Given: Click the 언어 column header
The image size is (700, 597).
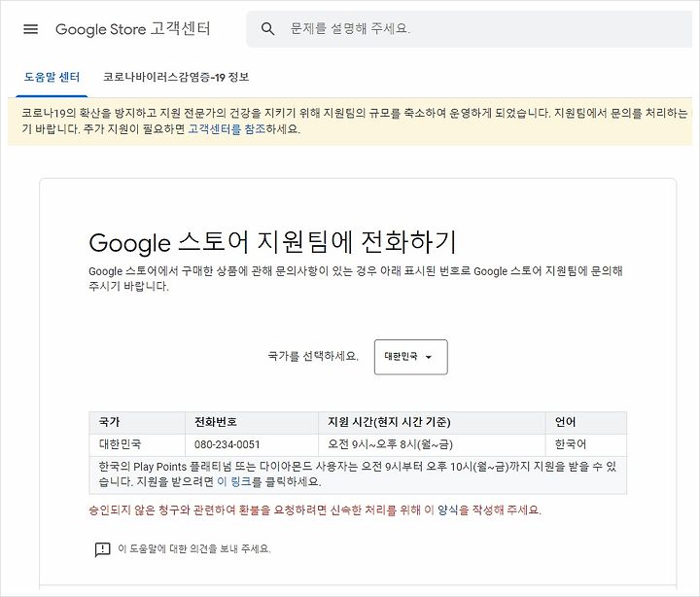Looking at the screenshot, I should click(x=585, y=422).
